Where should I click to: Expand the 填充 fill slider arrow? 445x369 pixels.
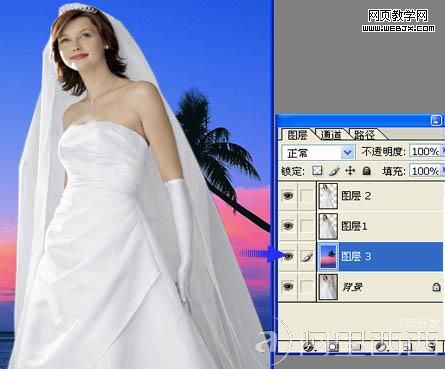443,171
